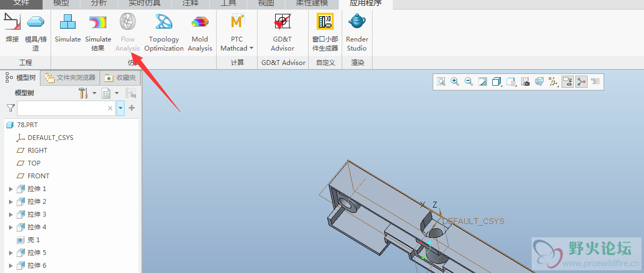
Task: Open the datum display filters menu
Action: coord(554,81)
